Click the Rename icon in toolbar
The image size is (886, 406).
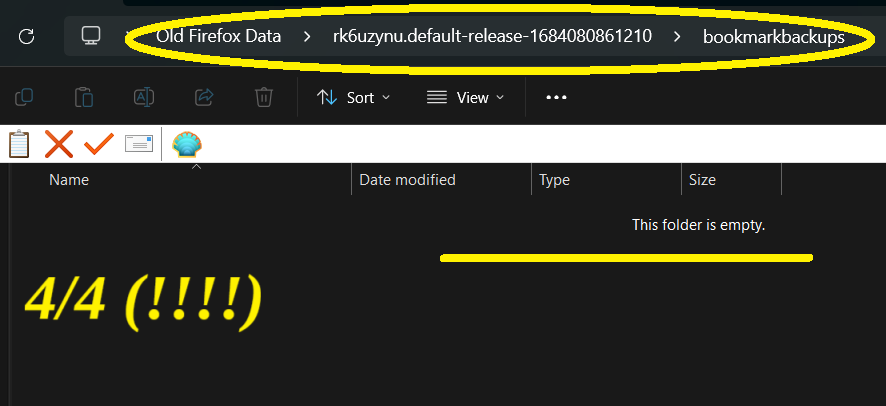(144, 97)
